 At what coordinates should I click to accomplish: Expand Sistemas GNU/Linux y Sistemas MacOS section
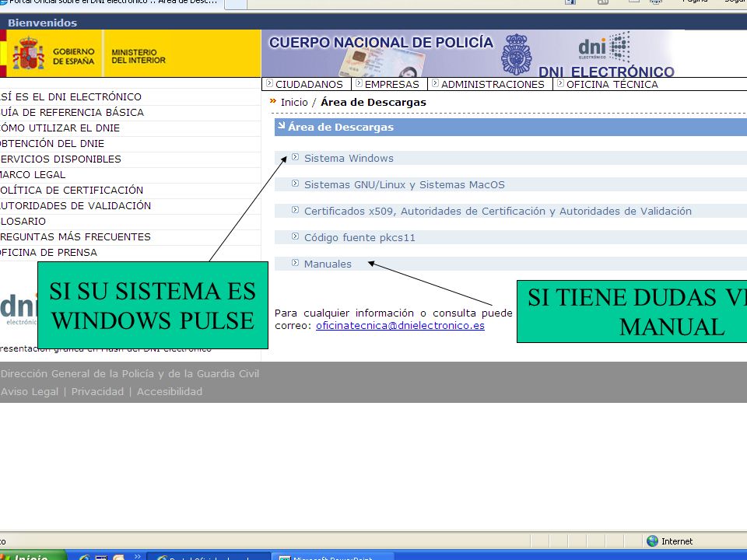click(404, 185)
